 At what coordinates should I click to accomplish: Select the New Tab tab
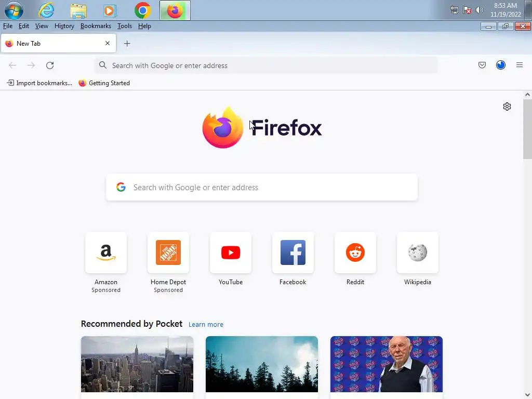58,44
